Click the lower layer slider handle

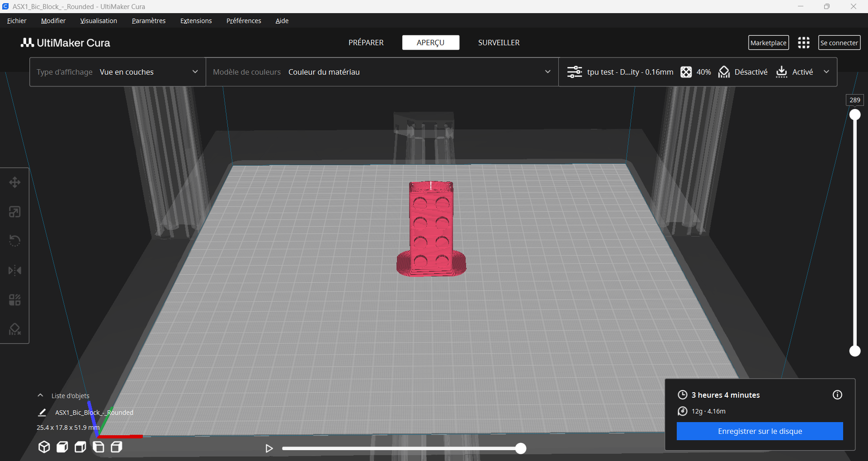pos(855,351)
